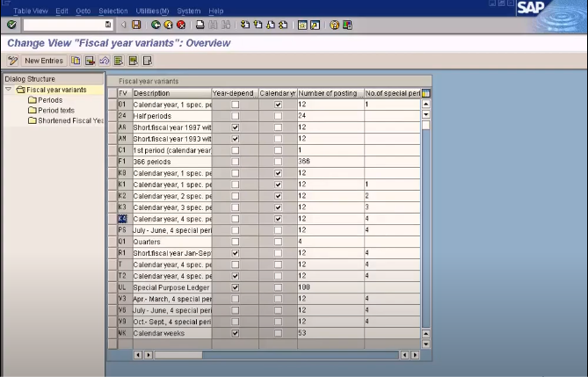Screen dimensions: 588x377
Task: Go to the Previous page icon
Action: 258,25
